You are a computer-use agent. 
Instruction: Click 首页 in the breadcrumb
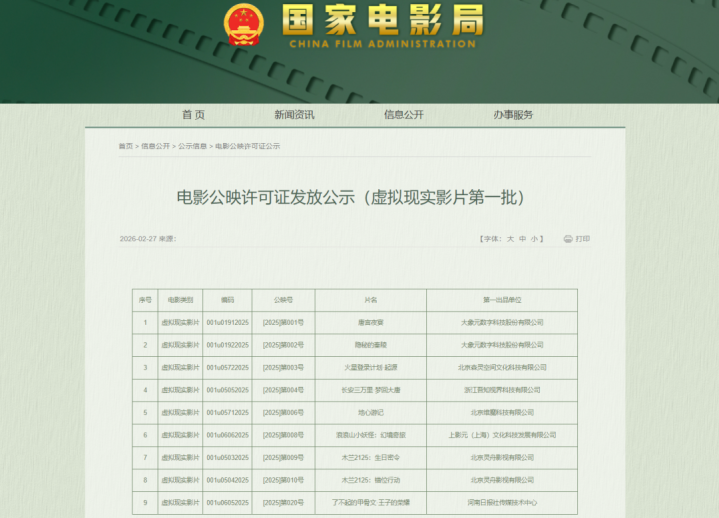(126, 146)
